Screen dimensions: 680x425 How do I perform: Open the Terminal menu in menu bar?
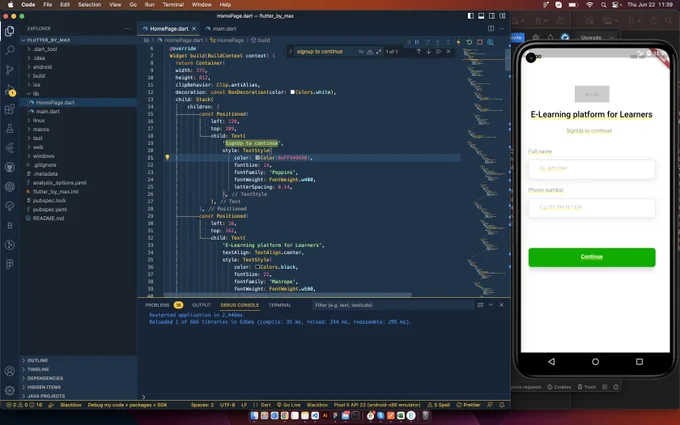tap(173, 5)
